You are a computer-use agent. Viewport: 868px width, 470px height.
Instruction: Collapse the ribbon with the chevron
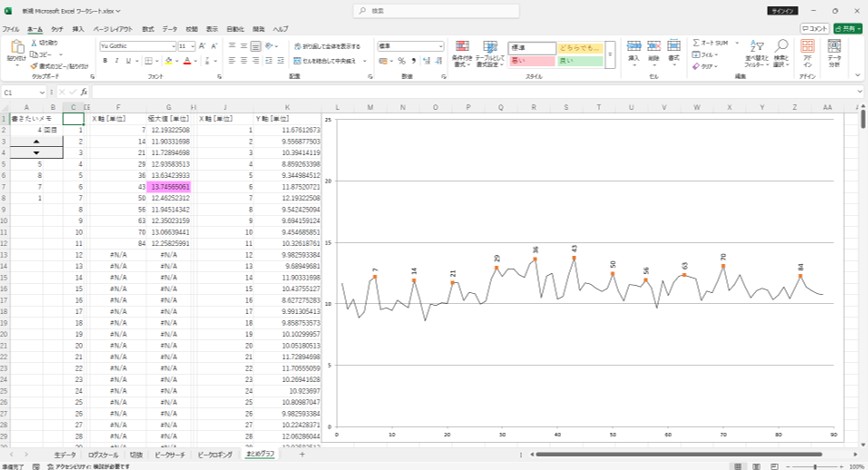coord(859,76)
